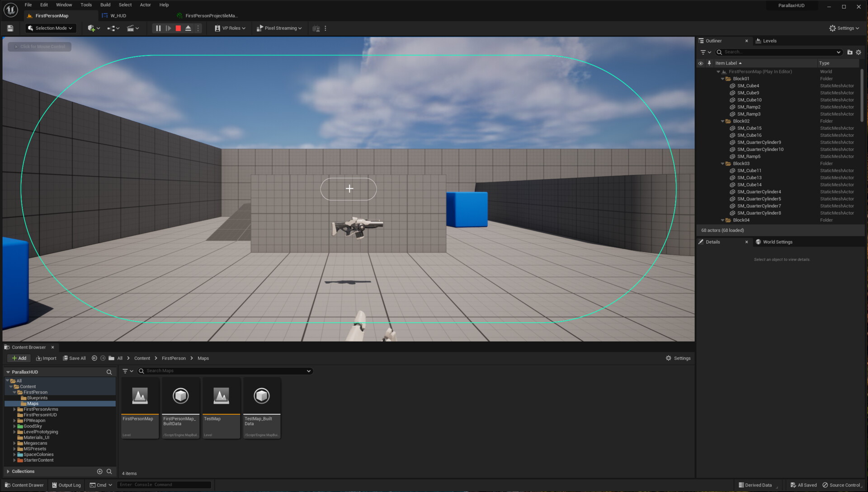Open the Pixel Streaming dropdown

[279, 28]
